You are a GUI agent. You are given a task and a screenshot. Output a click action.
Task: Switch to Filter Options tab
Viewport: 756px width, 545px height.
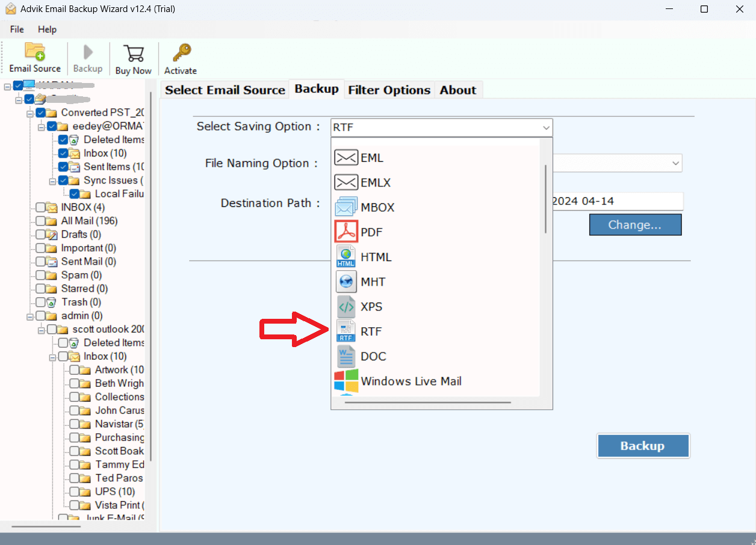(389, 90)
